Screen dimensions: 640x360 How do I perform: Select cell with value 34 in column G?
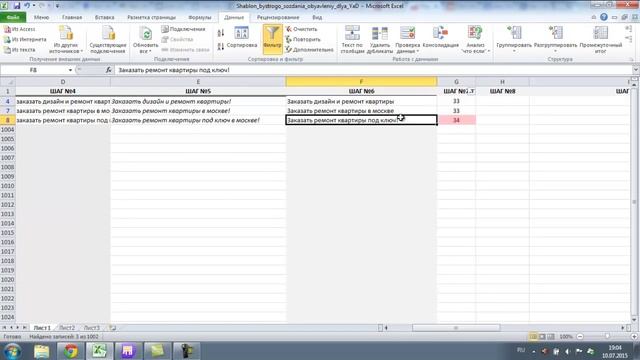[456, 120]
